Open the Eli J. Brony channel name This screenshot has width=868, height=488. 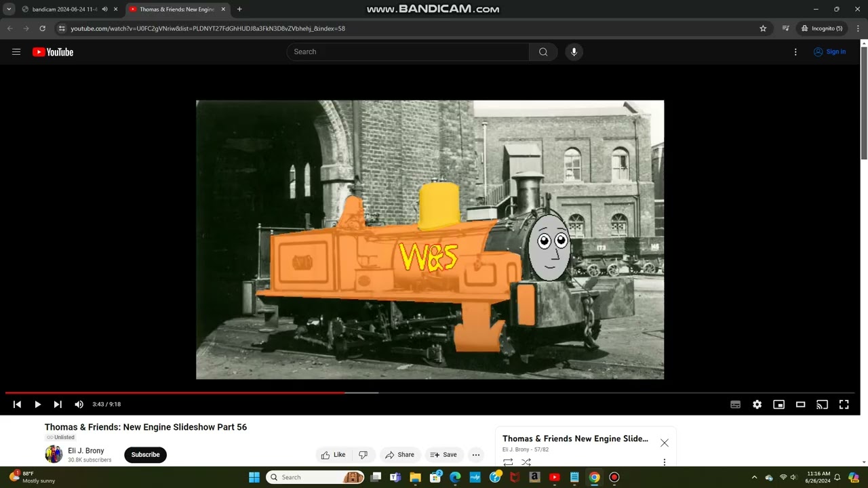coord(86,451)
